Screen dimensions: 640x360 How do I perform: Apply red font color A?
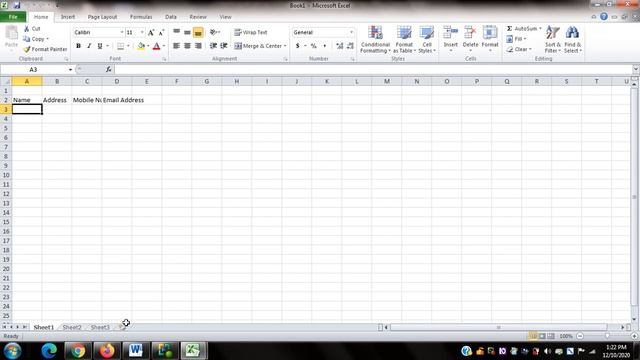[156, 46]
